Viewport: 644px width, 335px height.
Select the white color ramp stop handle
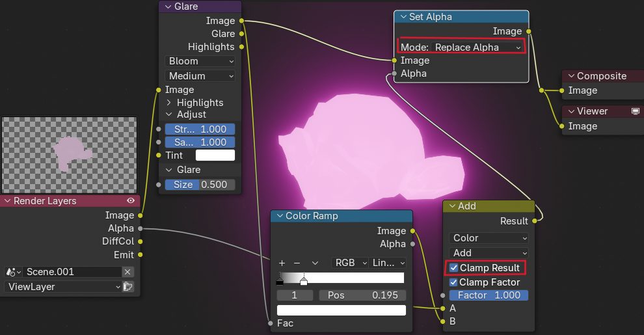pos(303,282)
